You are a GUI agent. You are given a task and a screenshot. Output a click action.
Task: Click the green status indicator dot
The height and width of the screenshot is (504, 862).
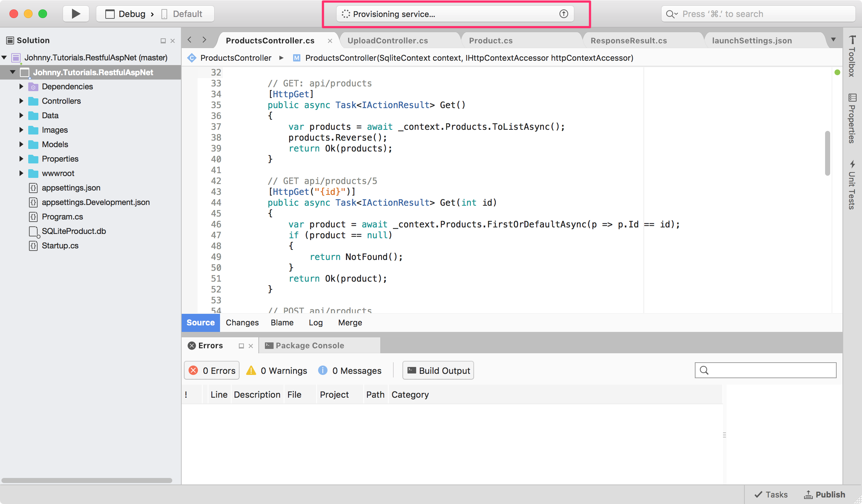pyautogui.click(x=837, y=72)
